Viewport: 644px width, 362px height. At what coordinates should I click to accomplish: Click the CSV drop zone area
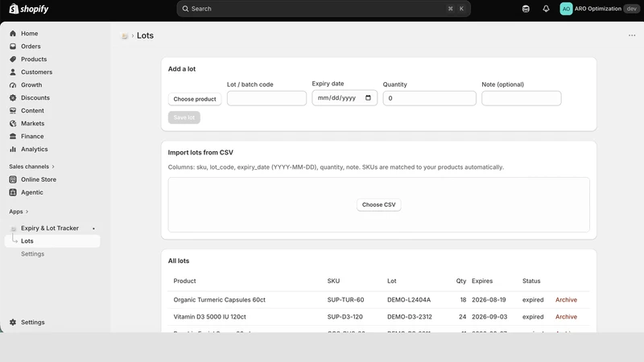pos(378,205)
